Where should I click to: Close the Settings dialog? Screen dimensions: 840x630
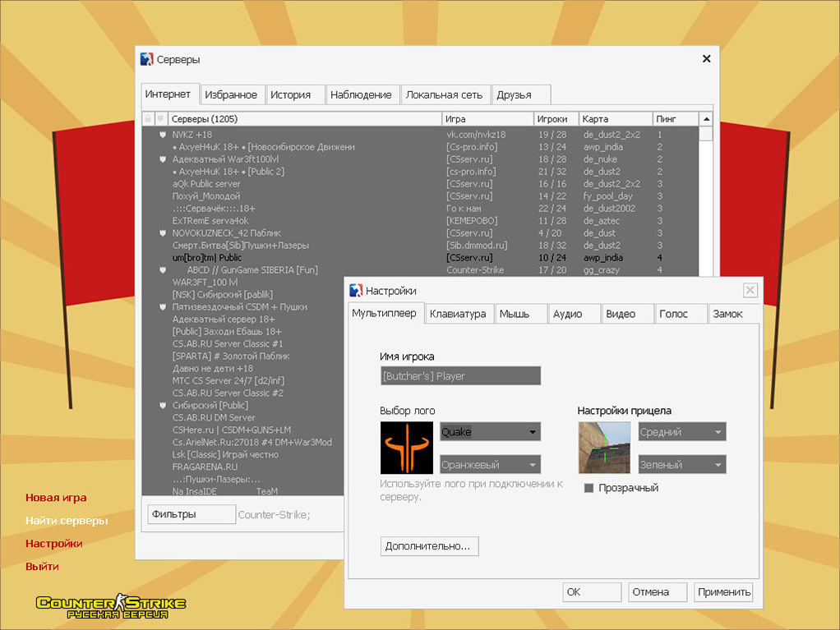point(750,290)
